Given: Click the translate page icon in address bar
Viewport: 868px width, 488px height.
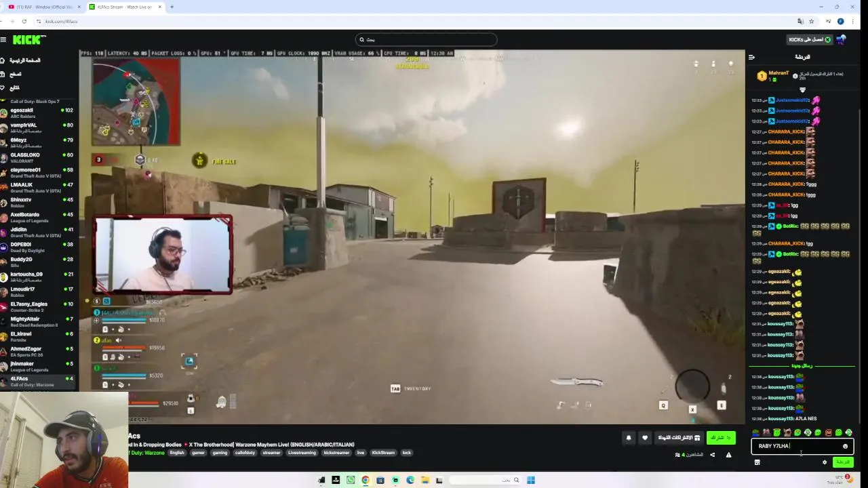Looking at the screenshot, I should click(800, 22).
